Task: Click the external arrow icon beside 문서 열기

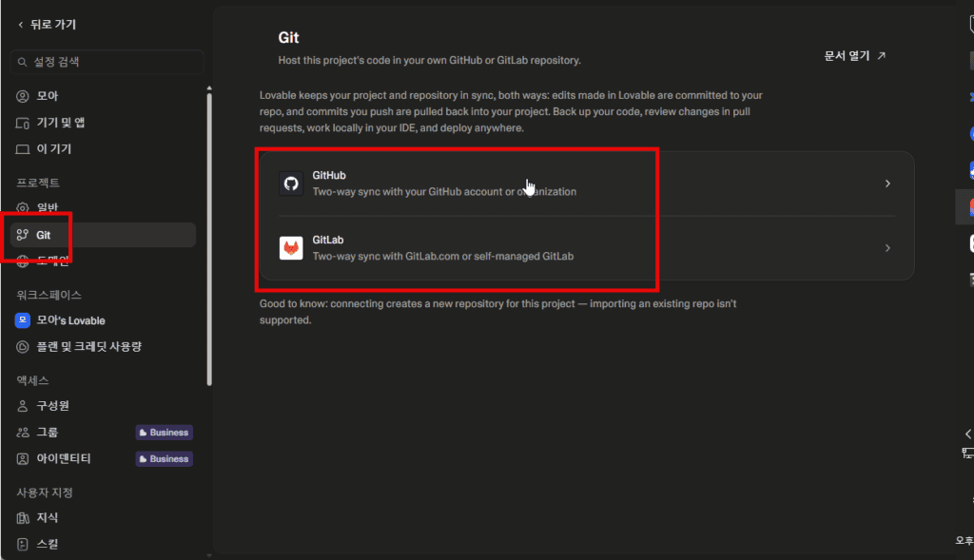Action: (882, 56)
